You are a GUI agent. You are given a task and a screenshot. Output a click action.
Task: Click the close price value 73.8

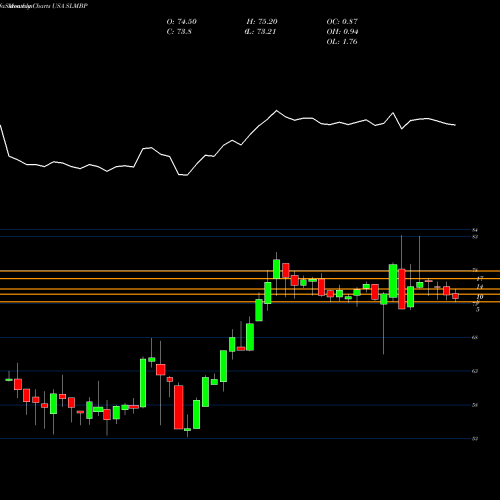184,32
